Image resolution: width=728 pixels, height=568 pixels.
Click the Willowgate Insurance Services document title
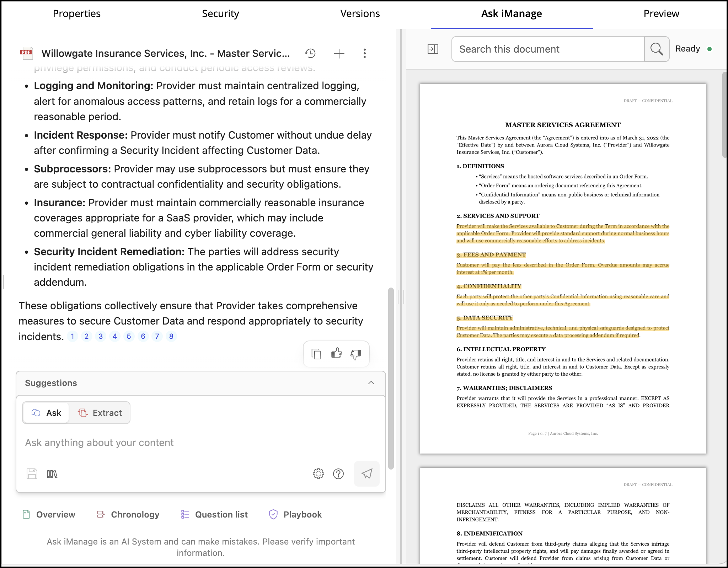pos(166,53)
